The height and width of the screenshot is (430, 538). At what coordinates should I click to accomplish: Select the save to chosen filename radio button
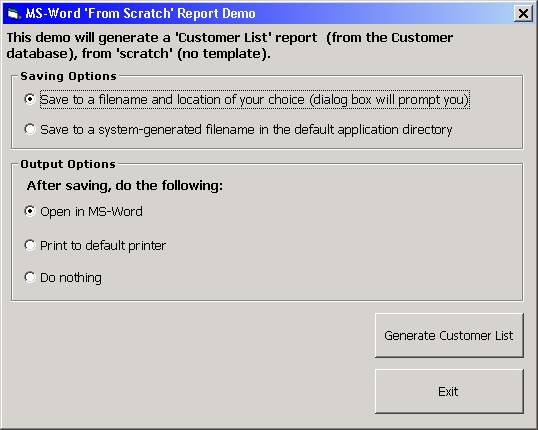point(30,99)
